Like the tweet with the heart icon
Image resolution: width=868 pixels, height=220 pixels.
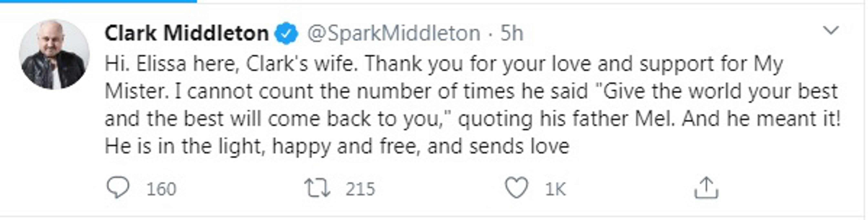click(x=516, y=188)
